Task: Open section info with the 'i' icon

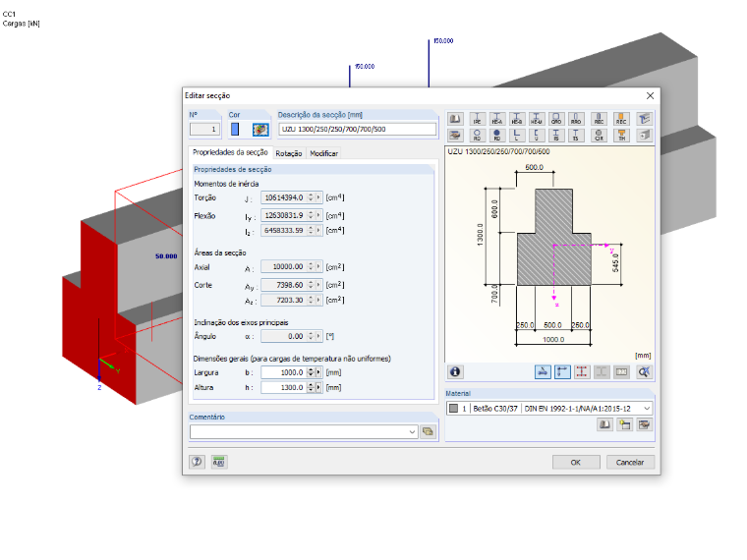Action: (x=455, y=372)
